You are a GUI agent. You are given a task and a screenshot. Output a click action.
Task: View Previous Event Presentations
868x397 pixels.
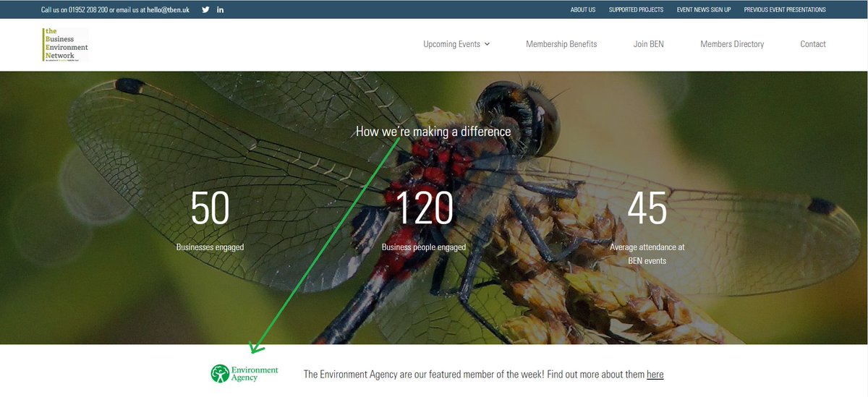785,9
